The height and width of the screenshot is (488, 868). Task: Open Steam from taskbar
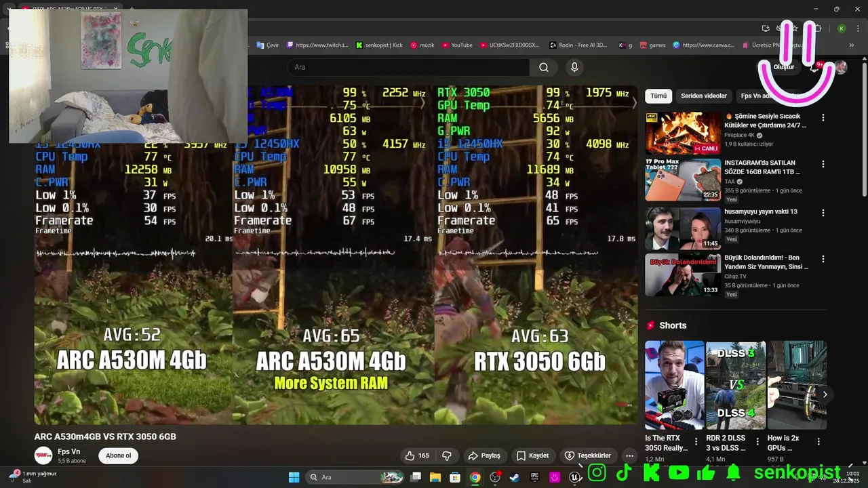pyautogui.click(x=515, y=477)
